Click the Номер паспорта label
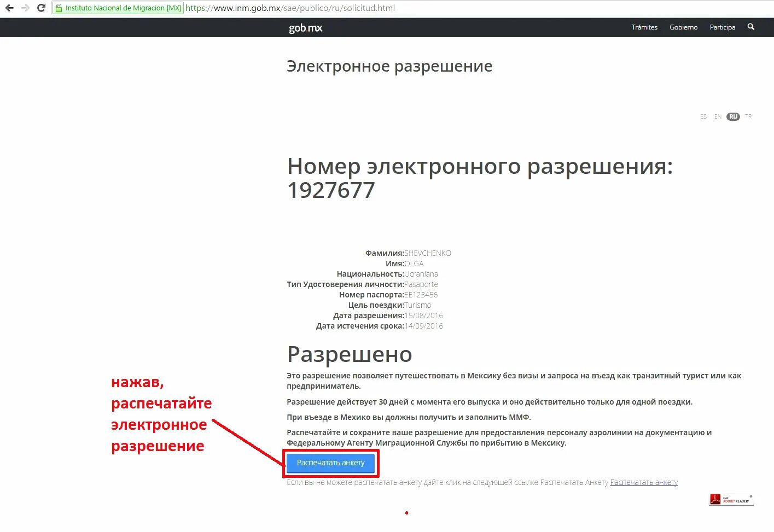This screenshot has width=774, height=532. coord(371,295)
